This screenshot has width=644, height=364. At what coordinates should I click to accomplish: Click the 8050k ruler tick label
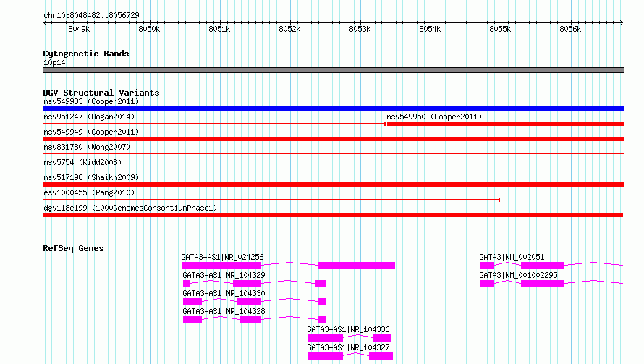coord(149,29)
